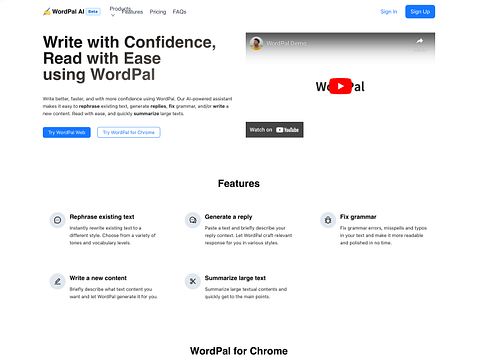
Task: Click the Fix grammar bug icon
Action: pyautogui.click(x=328, y=220)
